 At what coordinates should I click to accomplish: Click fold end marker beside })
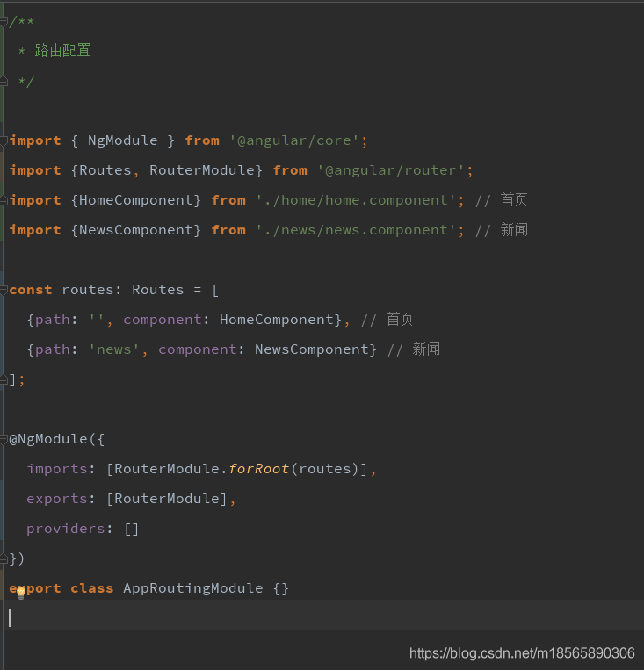click(4, 558)
